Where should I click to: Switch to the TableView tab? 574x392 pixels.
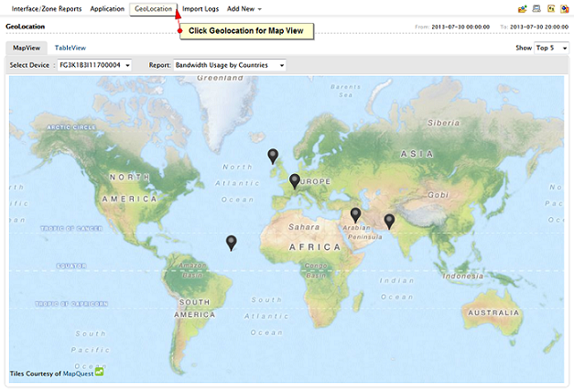pyautogui.click(x=70, y=48)
